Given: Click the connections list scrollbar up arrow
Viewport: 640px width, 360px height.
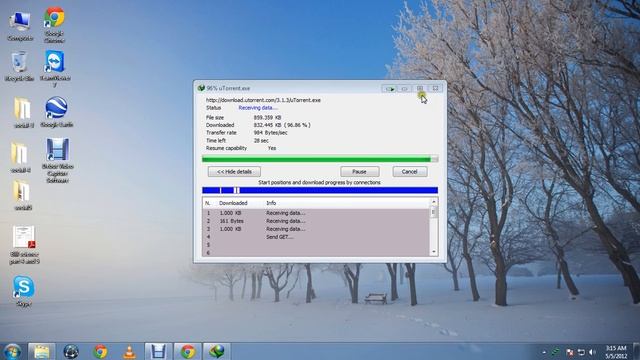Looking at the screenshot, I should [434, 202].
